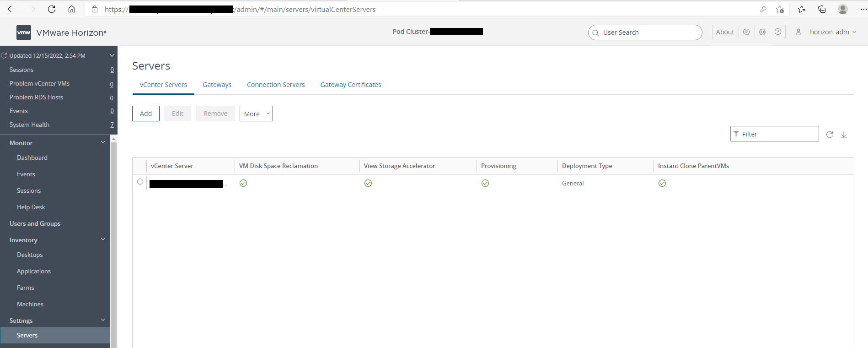This screenshot has height=348, width=868.
Task: Click the VM Disk Space Reclamation check icon
Action: pos(243,183)
